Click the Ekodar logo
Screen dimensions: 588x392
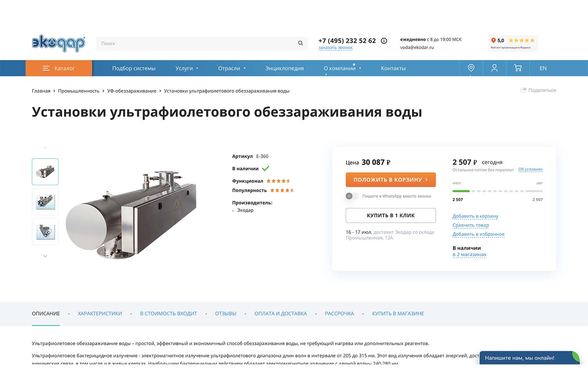coord(58,44)
